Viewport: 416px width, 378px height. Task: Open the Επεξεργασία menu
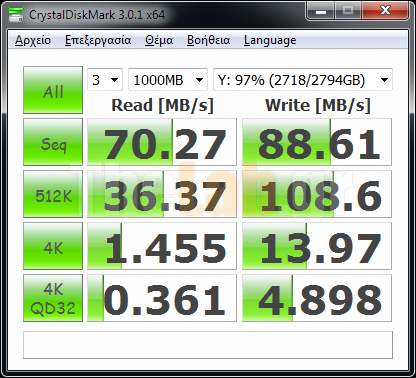tap(98, 40)
